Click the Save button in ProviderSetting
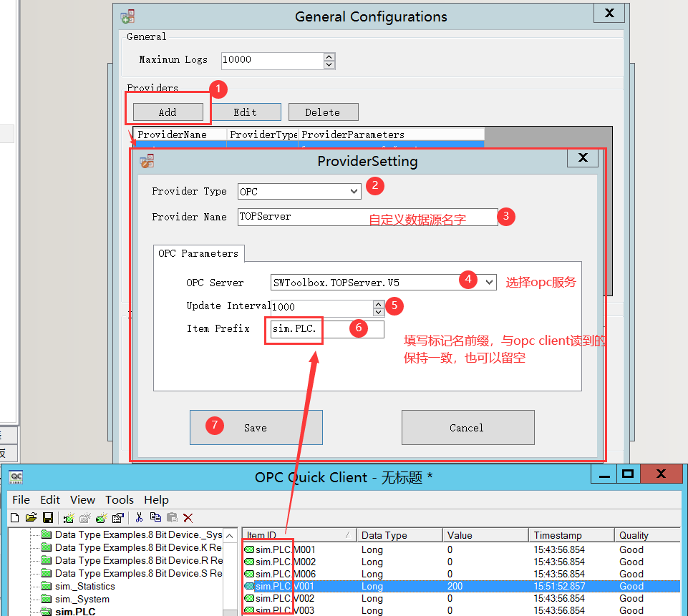Viewport: 688px width, 616px height. point(256,428)
